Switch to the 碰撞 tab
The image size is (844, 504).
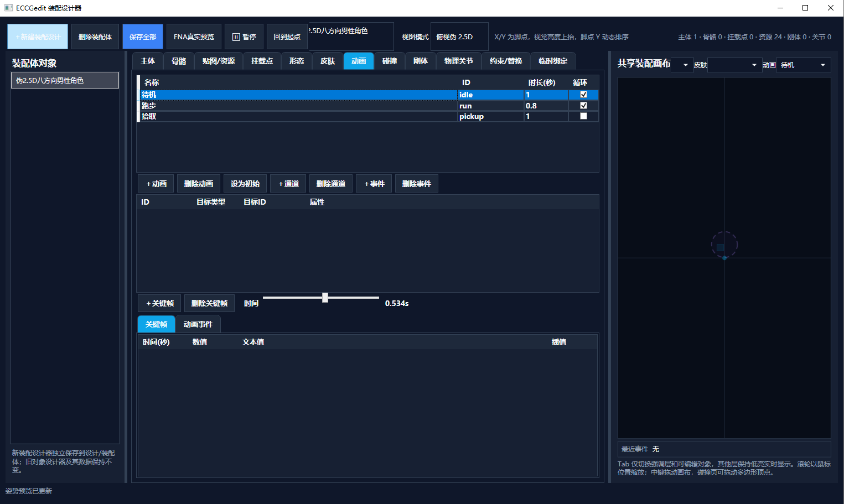click(x=390, y=61)
